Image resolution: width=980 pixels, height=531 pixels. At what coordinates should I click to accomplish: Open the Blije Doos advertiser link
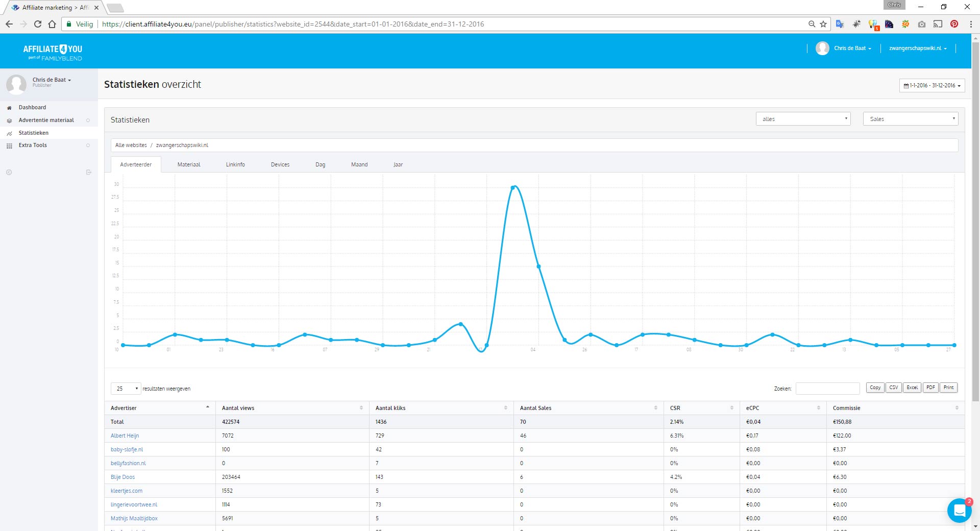[x=122, y=477]
